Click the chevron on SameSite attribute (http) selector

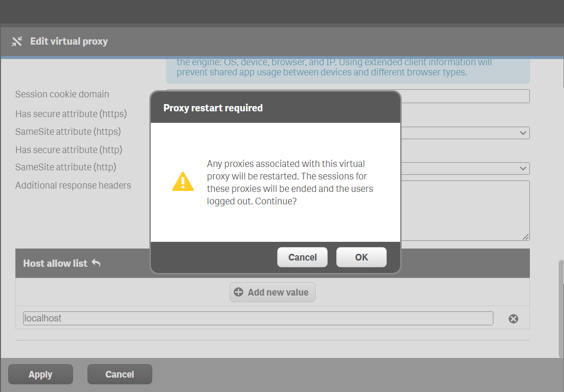(x=523, y=168)
